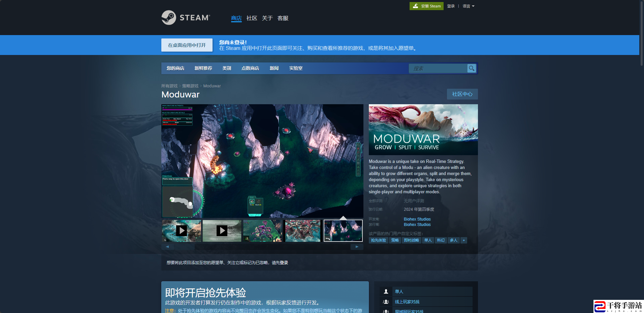644x313 pixels.
Task: Click the 所有游戏 breadcrumb link
Action: pyautogui.click(x=169, y=86)
